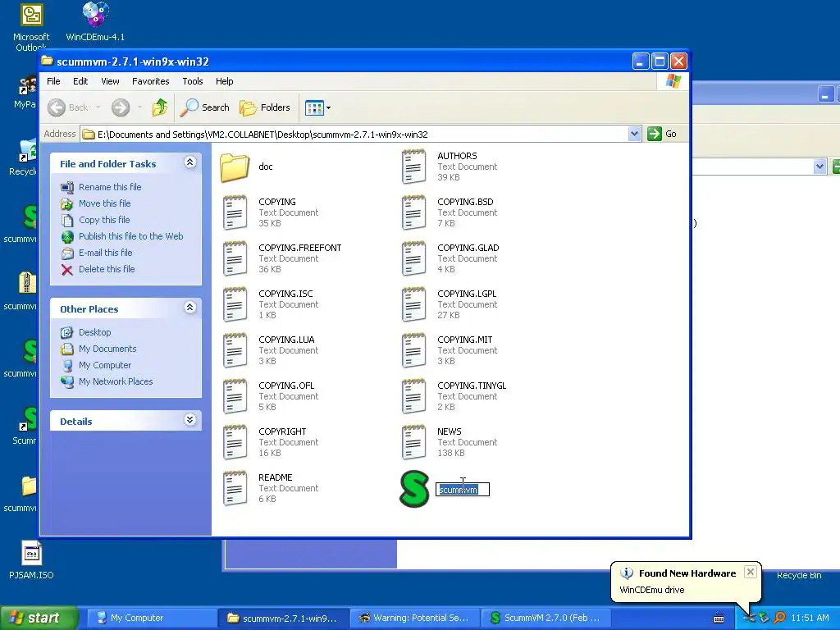The image size is (840, 630).
Task: Click the orange magnifier tray icon
Action: tap(780, 618)
